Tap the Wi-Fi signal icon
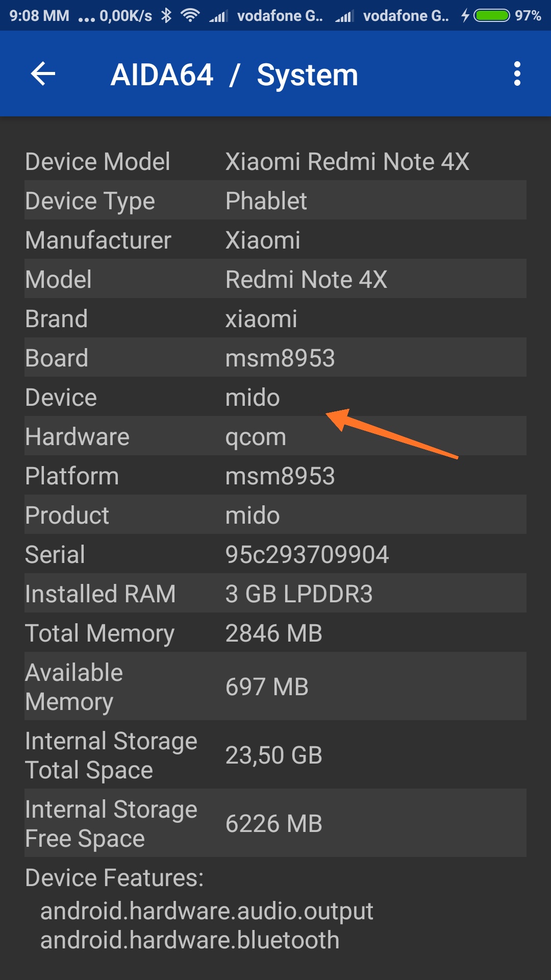 [x=190, y=16]
